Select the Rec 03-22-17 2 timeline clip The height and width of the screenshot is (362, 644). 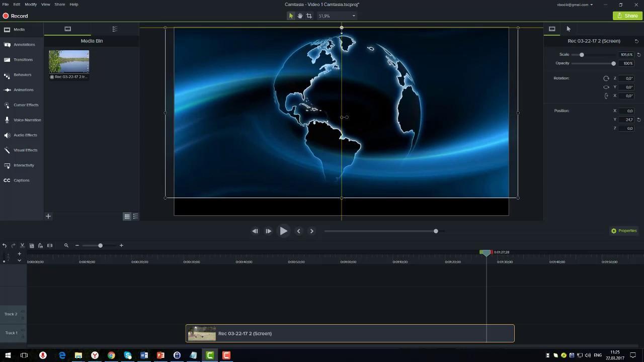point(350,333)
